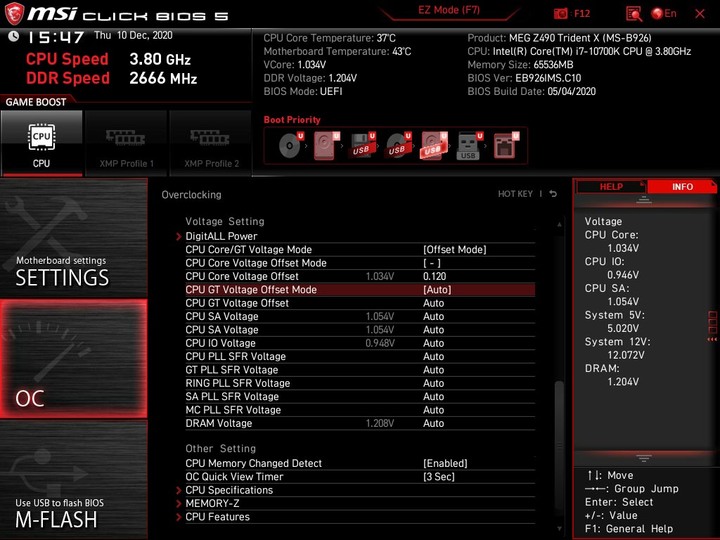
Task: Open the OC overclocking section
Action: click(73, 359)
